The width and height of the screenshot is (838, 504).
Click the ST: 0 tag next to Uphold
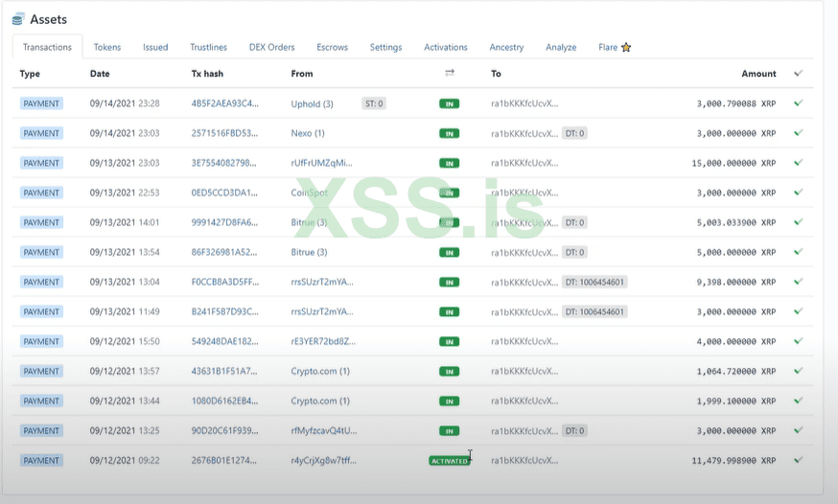point(374,103)
